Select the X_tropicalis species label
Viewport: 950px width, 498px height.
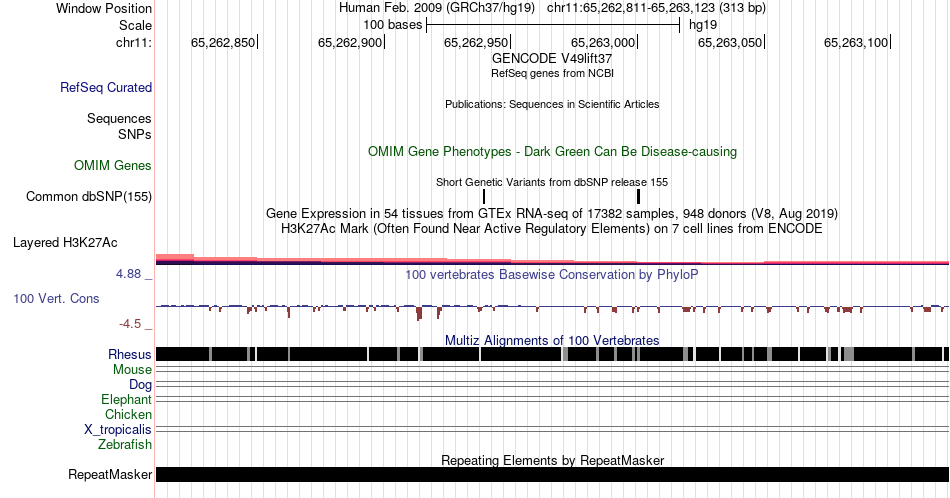(x=118, y=430)
